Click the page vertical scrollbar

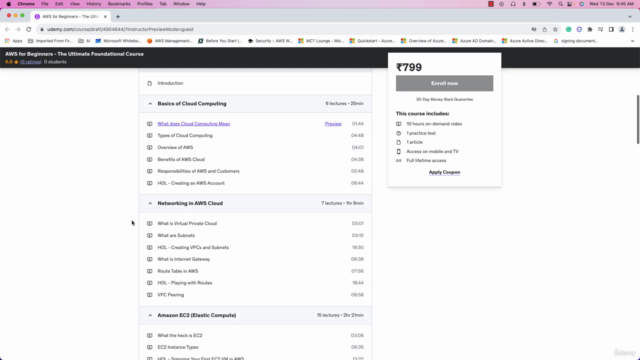pos(638,119)
